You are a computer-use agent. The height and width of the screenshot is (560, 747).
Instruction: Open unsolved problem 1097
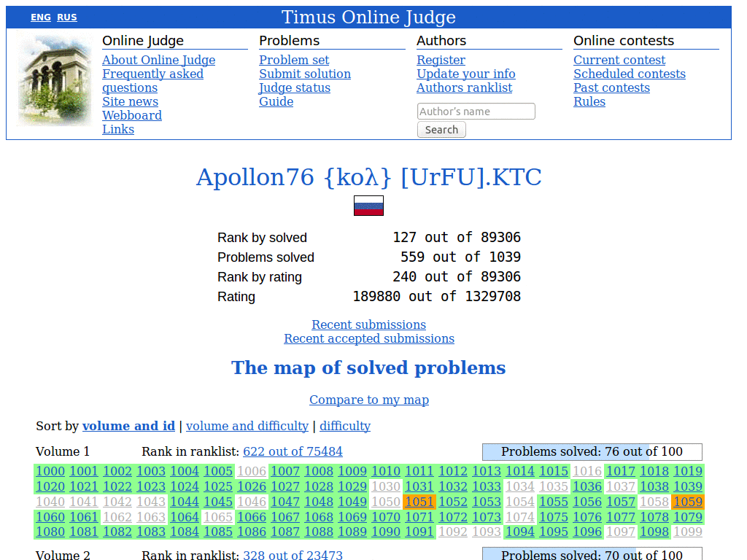click(621, 532)
